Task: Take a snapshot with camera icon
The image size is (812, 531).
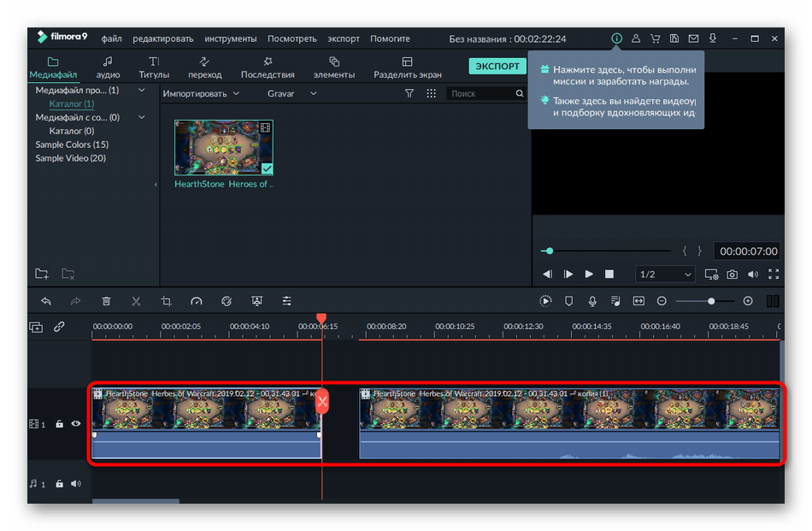Action: pos(733,274)
